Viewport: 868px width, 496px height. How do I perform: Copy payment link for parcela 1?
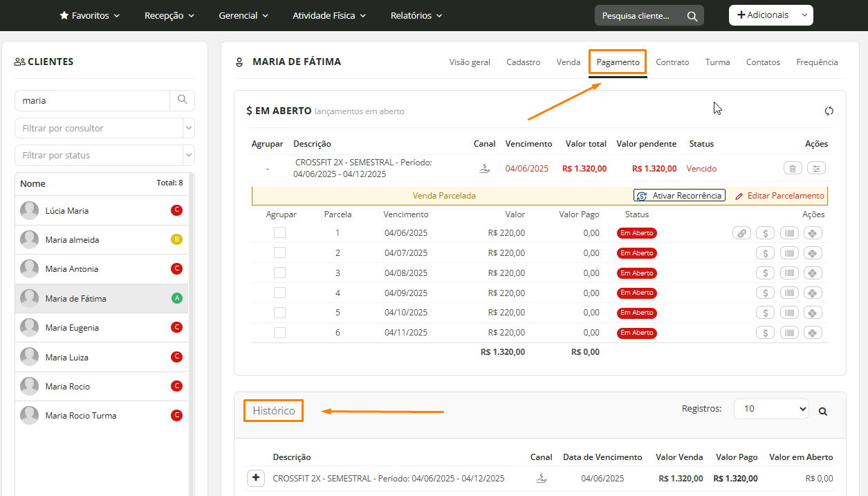(x=741, y=233)
